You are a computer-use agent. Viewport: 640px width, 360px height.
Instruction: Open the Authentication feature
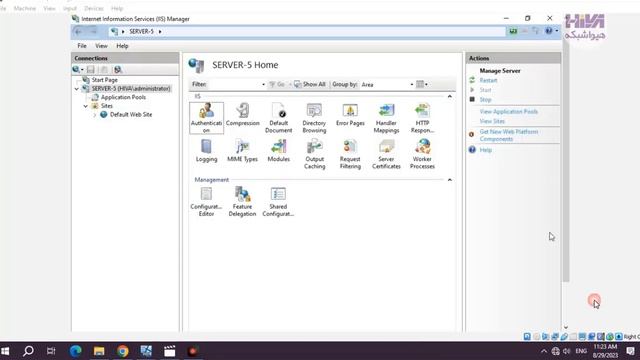coord(206,118)
